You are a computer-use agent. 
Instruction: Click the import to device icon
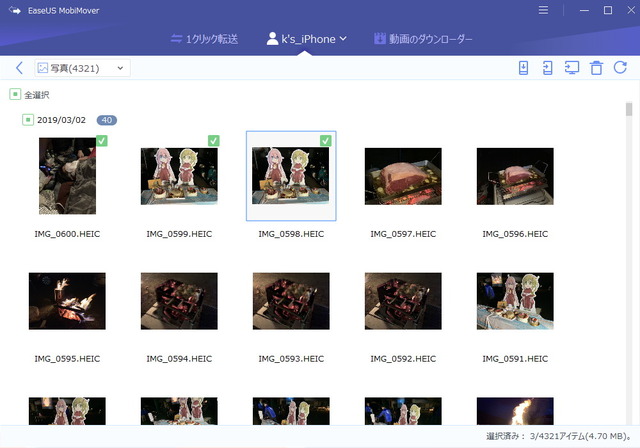click(523, 68)
